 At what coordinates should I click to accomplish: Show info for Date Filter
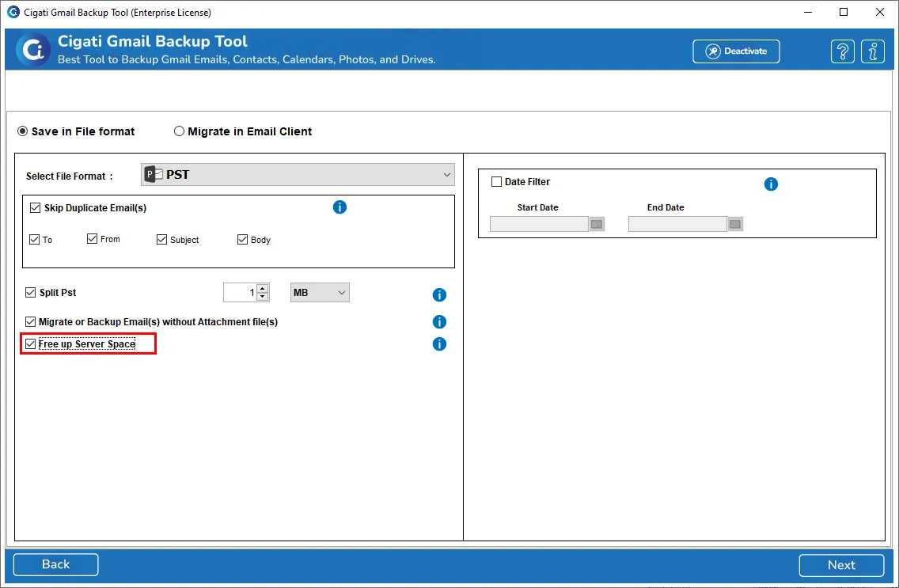pos(771,184)
